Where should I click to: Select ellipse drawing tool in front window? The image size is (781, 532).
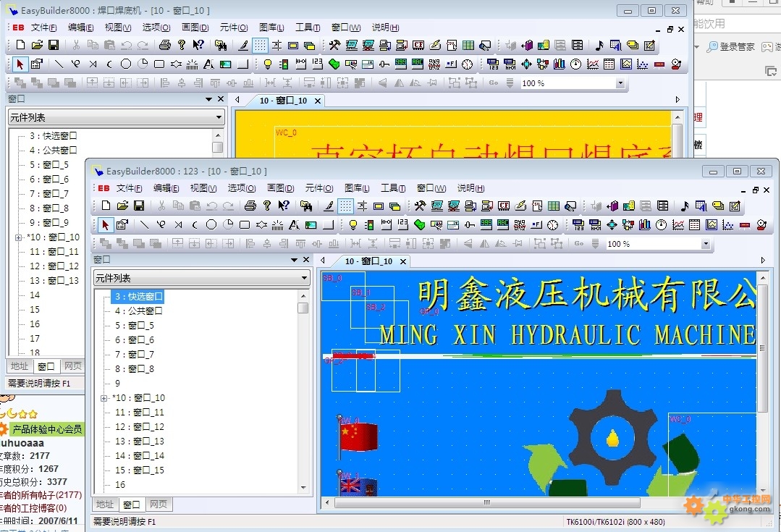click(211, 224)
